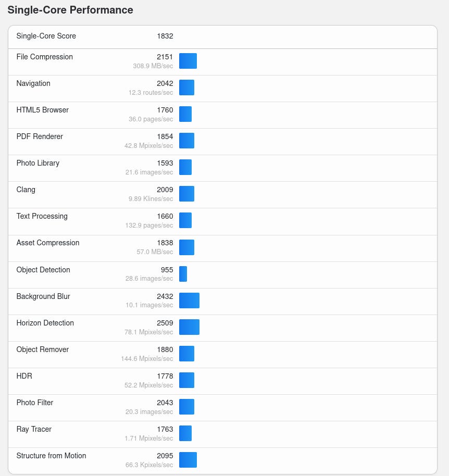Click the Structure from Motion bar
This screenshot has width=449, height=476.
click(188, 460)
